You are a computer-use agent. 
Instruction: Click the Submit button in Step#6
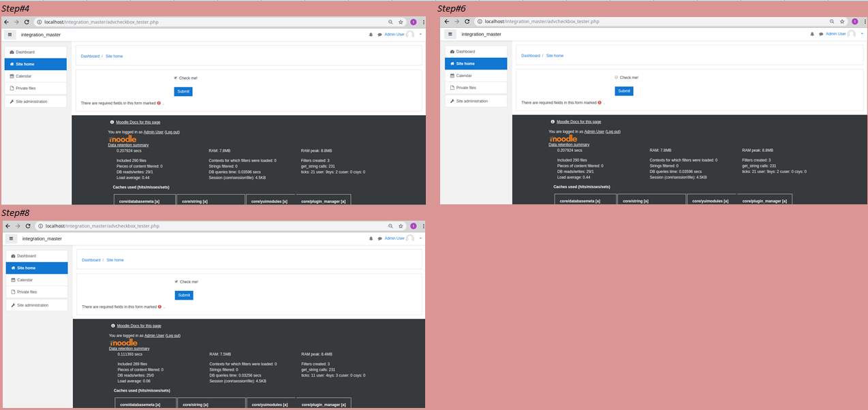(624, 91)
